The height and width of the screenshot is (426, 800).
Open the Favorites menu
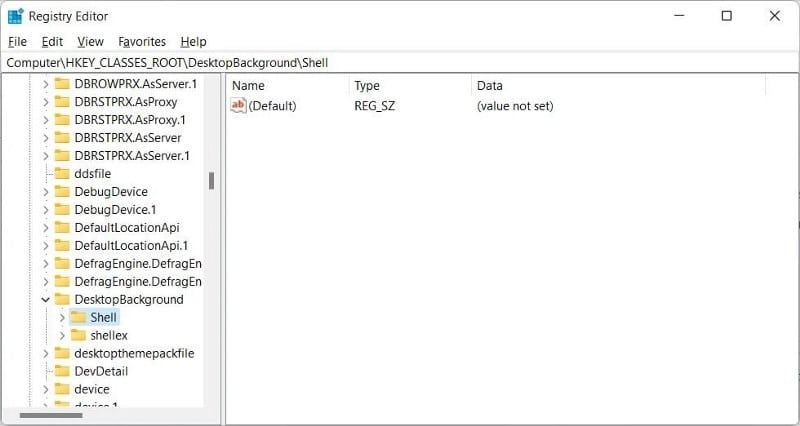click(142, 42)
